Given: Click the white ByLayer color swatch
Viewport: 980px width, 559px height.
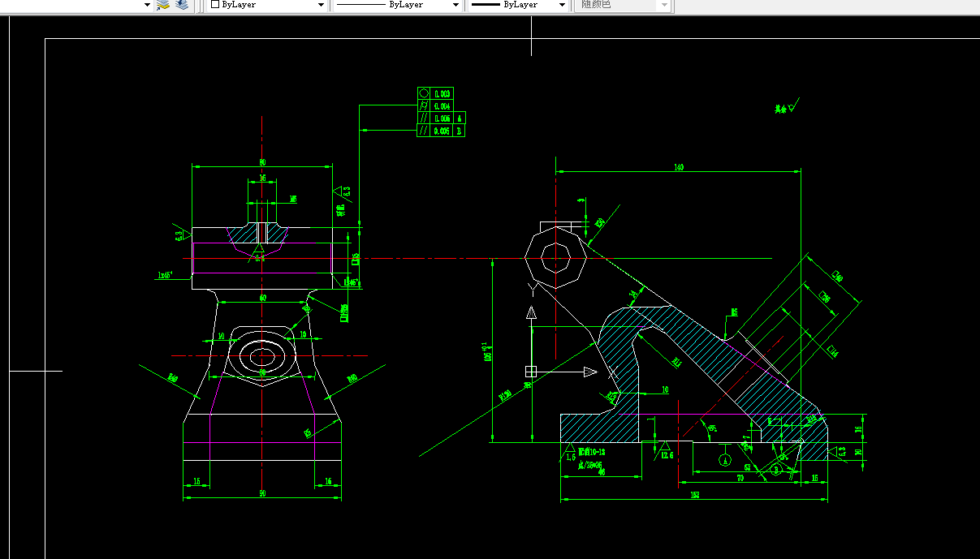Looking at the screenshot, I should pos(214,4).
